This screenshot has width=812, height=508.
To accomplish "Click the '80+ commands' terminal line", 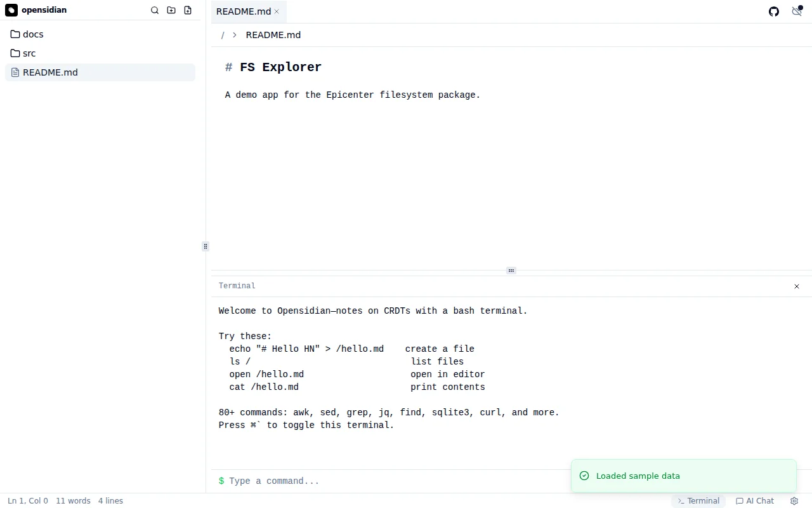I will pyautogui.click(x=389, y=413).
